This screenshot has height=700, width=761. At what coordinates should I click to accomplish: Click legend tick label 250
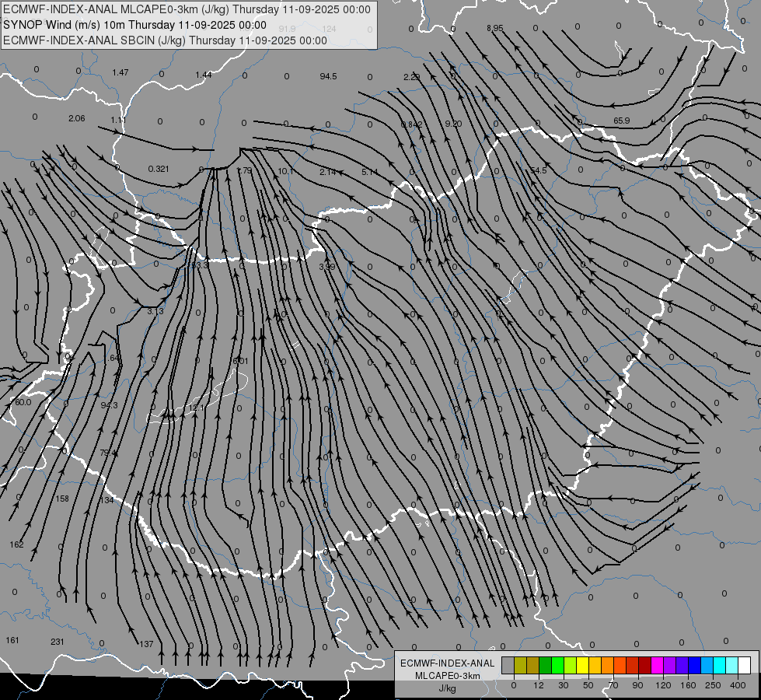(x=713, y=685)
